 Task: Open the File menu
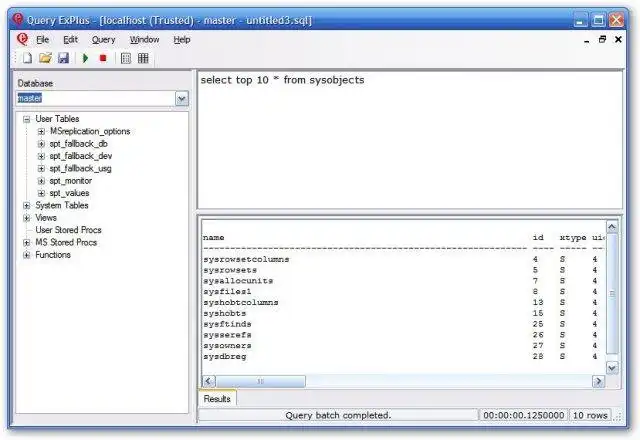click(42, 40)
